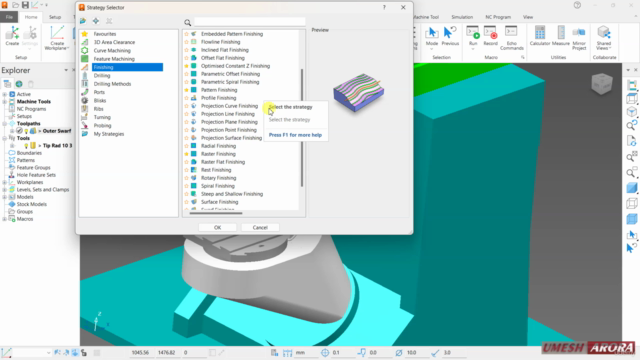Expand the Macros node
Image resolution: width=640 pixels, height=360 pixels.
pos(4,219)
